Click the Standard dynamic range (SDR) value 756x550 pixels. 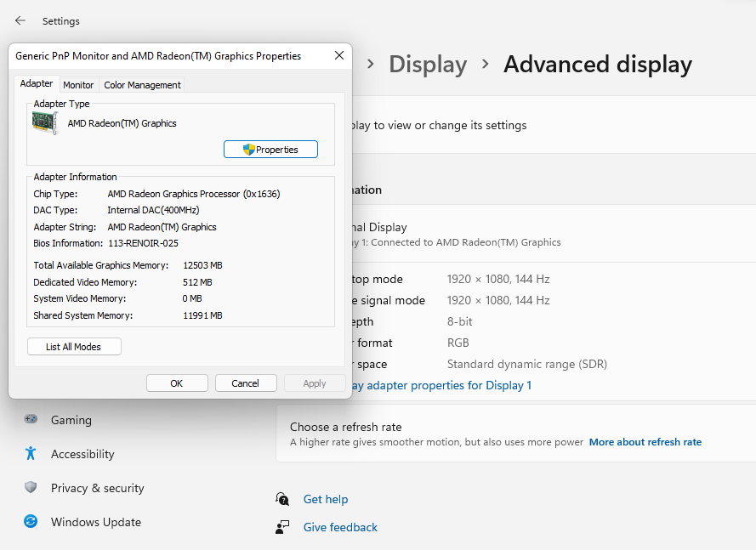coord(527,364)
